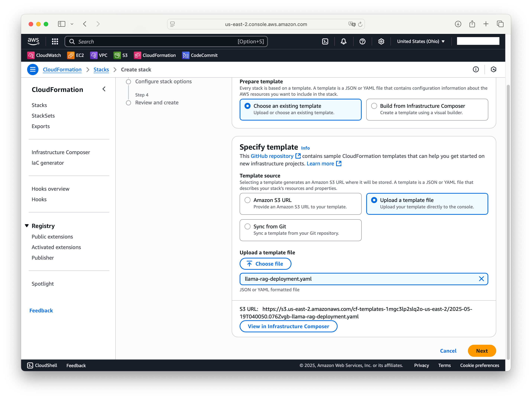Open the help question mark icon

point(362,41)
